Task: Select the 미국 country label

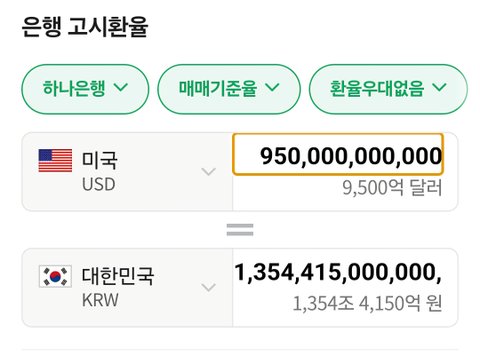Action: pyautogui.click(x=100, y=160)
